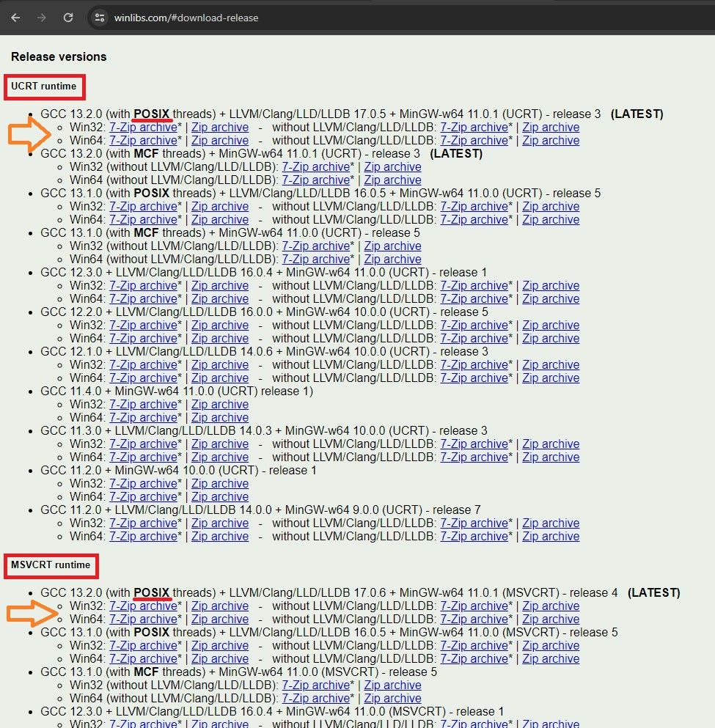This screenshot has width=715, height=728.
Task: Download MSVCRT GCC 13.1.0 MCF Win32 7-Zip archive
Action: [316, 685]
